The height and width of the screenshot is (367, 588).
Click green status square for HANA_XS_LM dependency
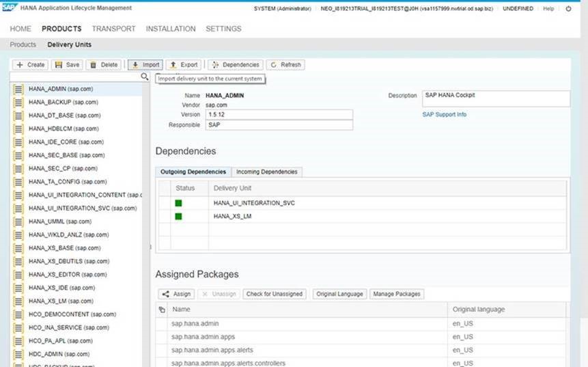tap(178, 216)
